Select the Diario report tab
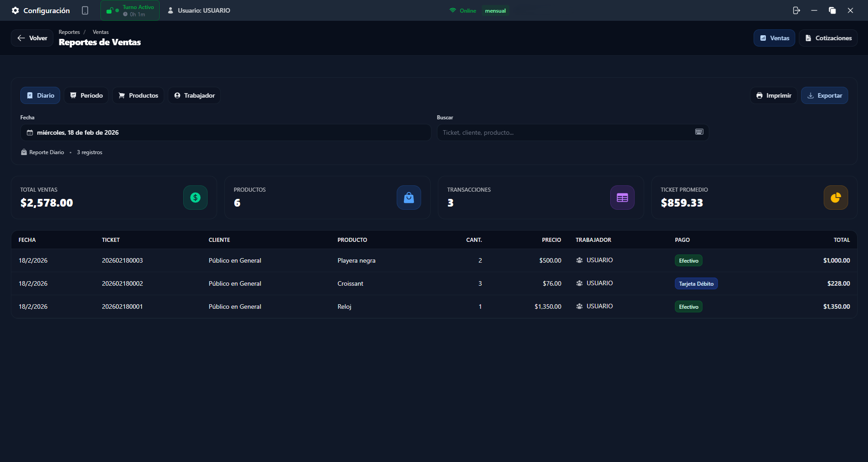Viewport: 868px width, 462px height. coord(40,95)
